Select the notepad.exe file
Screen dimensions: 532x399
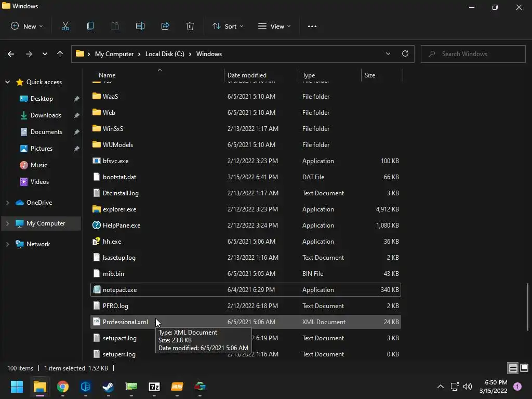click(x=246, y=290)
